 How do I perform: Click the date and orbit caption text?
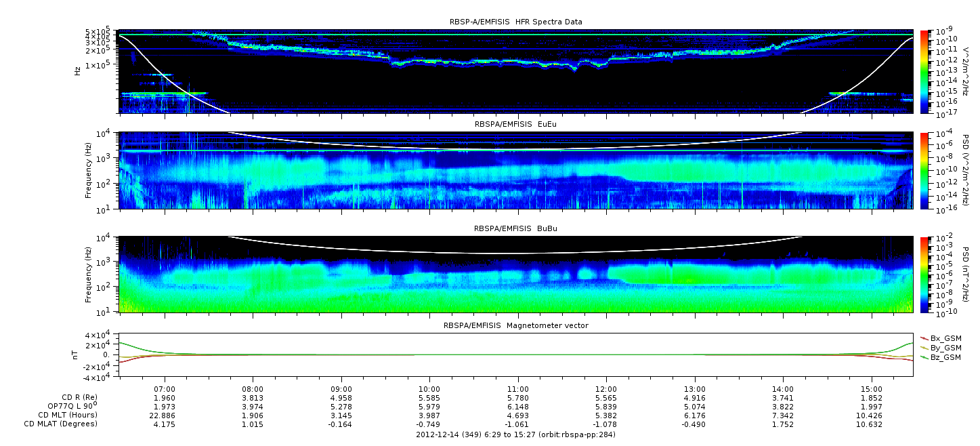click(515, 434)
